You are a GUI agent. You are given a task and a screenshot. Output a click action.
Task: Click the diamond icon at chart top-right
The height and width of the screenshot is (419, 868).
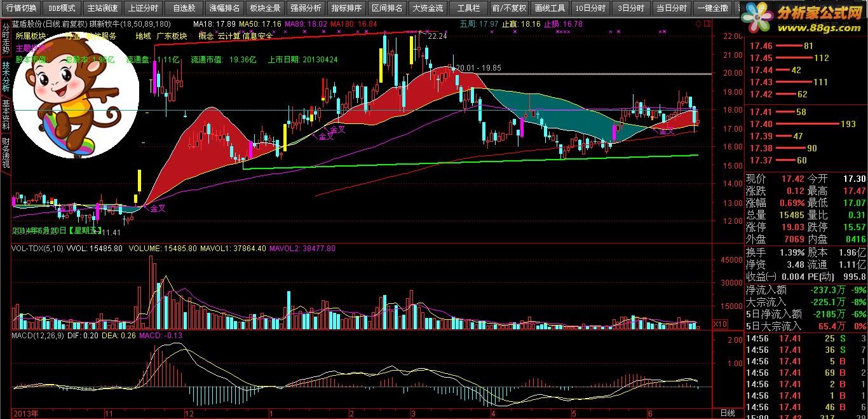[699, 24]
